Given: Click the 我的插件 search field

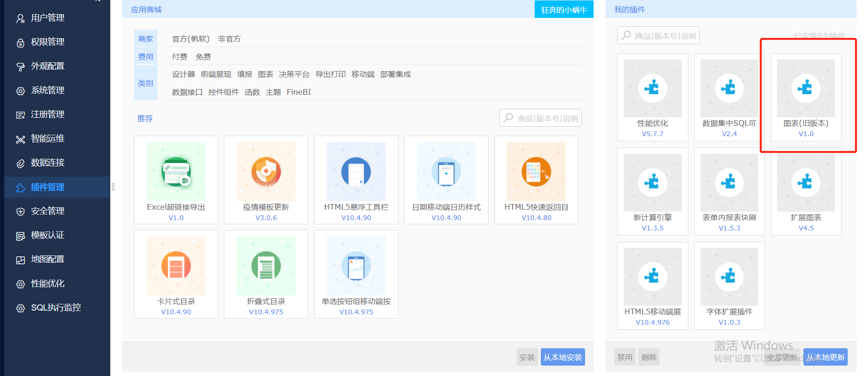Looking at the screenshot, I should [x=658, y=35].
